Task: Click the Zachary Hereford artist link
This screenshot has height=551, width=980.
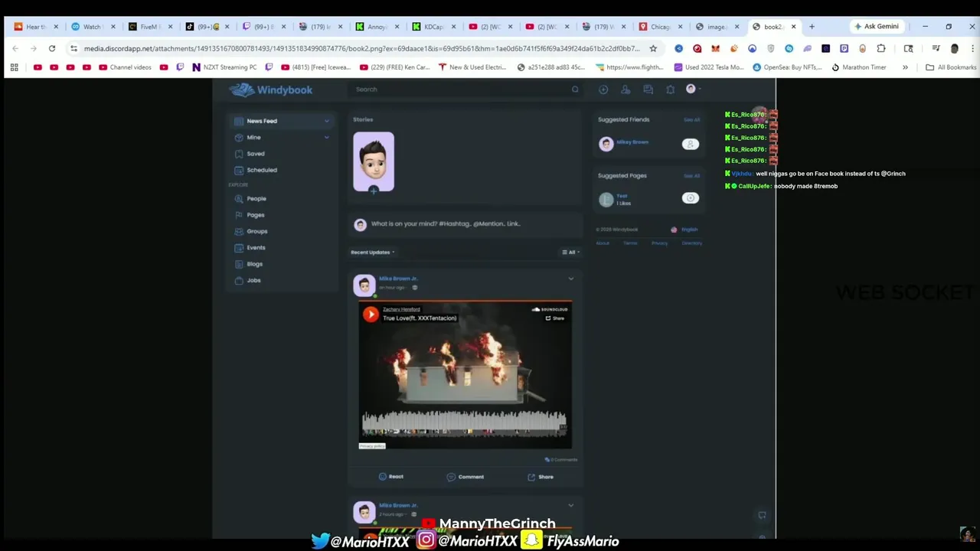Action: pyautogui.click(x=401, y=309)
